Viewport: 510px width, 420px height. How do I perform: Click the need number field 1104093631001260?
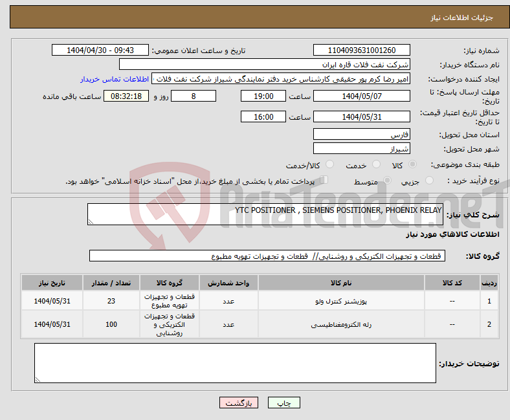(362, 50)
